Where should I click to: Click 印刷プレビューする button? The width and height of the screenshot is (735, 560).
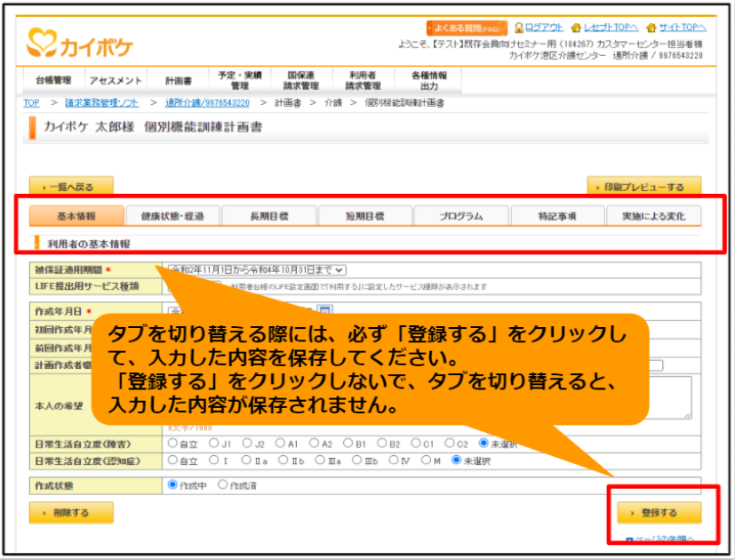pyautogui.click(x=644, y=186)
